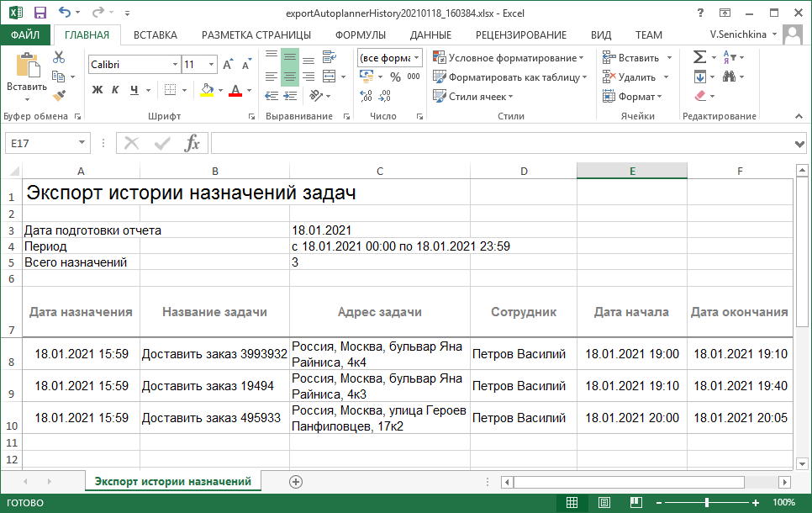Image resolution: width=812 pixels, height=513 pixels.
Task: Open the Name Box dropdown arrow
Action: pyautogui.click(x=82, y=143)
